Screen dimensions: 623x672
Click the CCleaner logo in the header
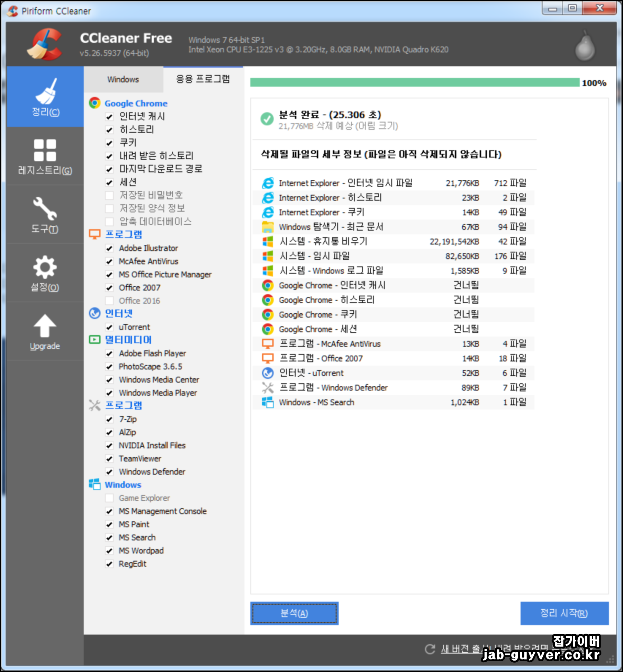coord(45,44)
